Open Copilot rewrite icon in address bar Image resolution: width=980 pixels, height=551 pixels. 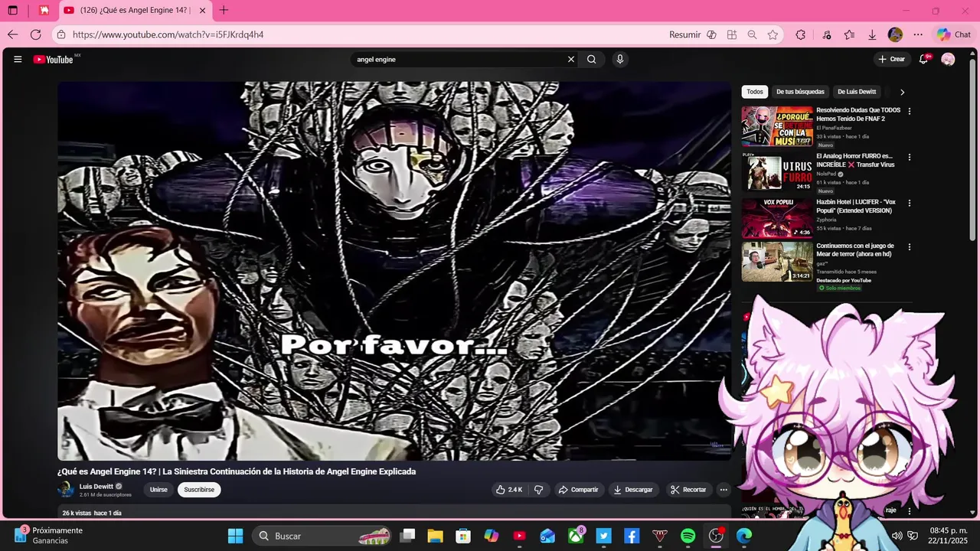711,34
